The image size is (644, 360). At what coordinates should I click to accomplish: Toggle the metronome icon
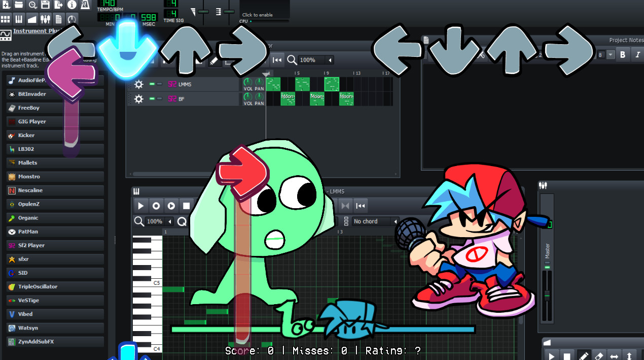[85, 5]
